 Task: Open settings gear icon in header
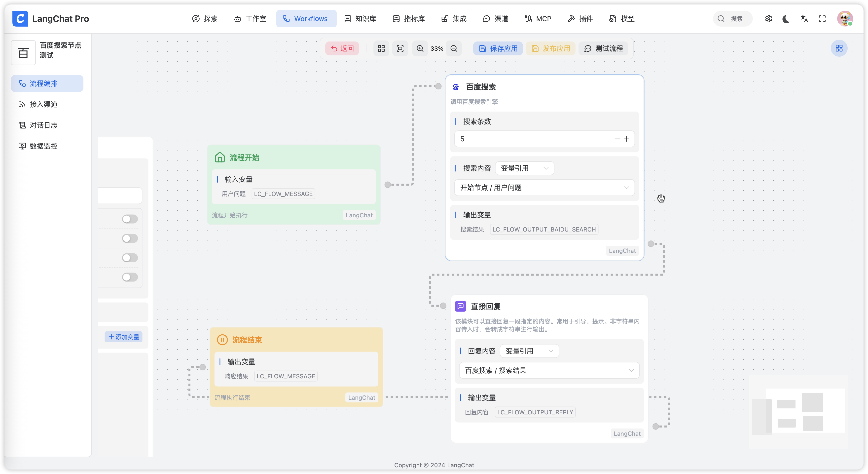point(768,19)
